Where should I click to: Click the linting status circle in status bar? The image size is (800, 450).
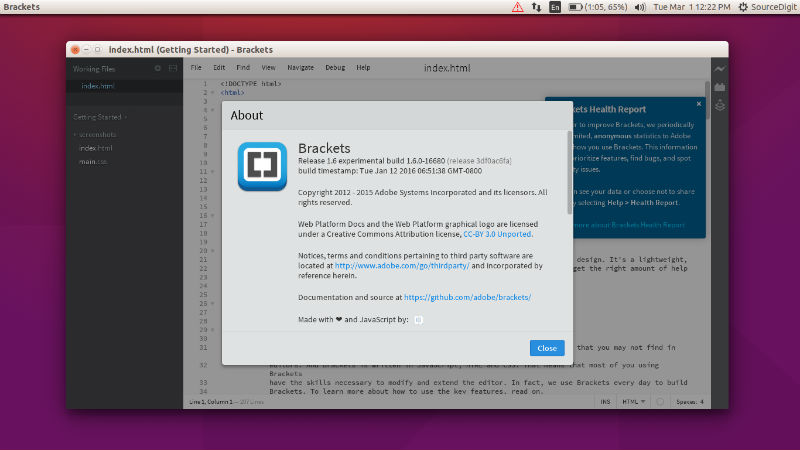click(x=660, y=402)
